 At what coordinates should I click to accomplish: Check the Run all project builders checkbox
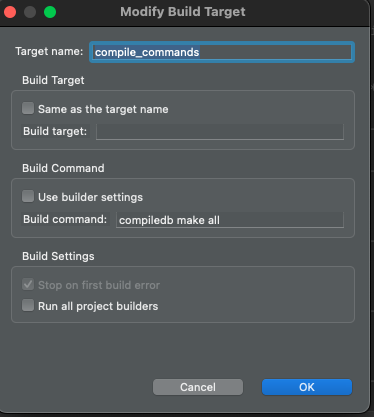click(x=28, y=305)
